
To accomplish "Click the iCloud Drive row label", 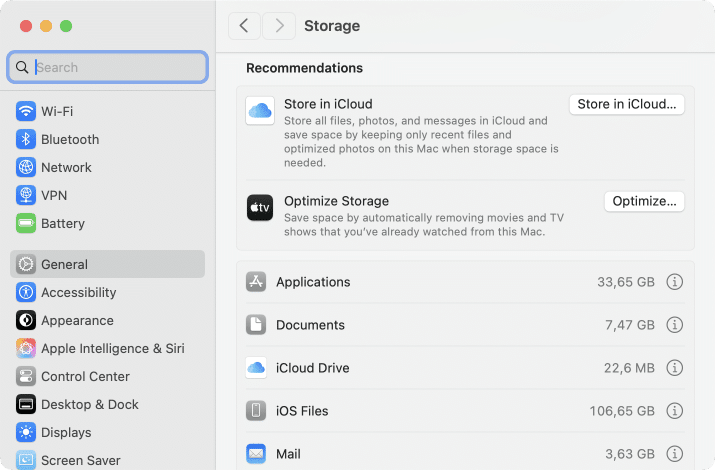I will point(312,368).
